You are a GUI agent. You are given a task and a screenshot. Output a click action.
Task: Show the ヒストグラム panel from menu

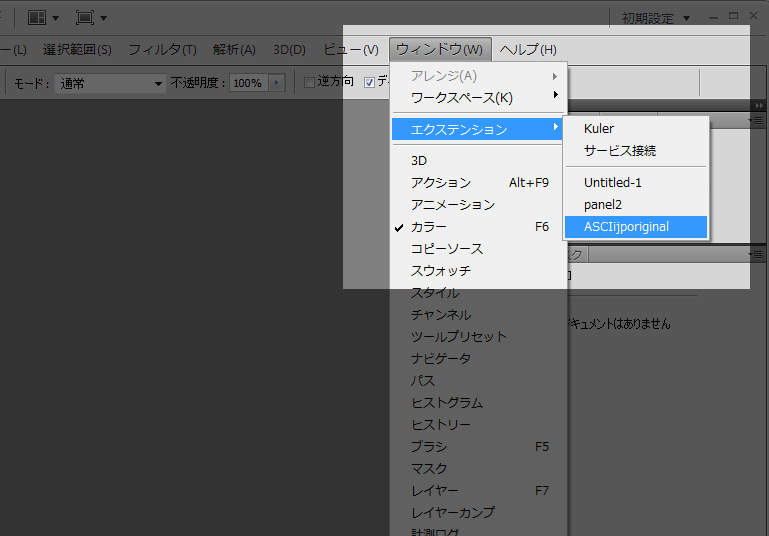[x=446, y=403]
